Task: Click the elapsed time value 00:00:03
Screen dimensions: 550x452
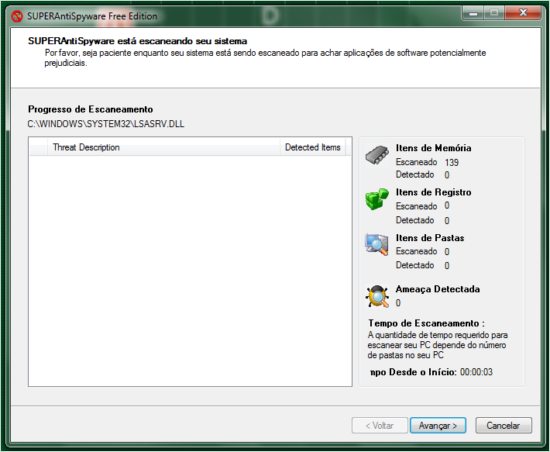Action: coord(476,372)
